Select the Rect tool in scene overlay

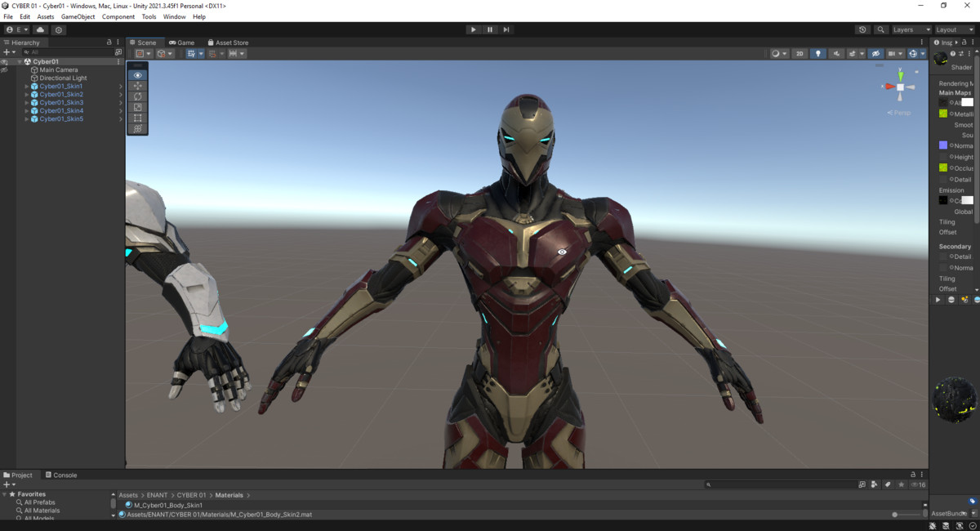pos(137,118)
